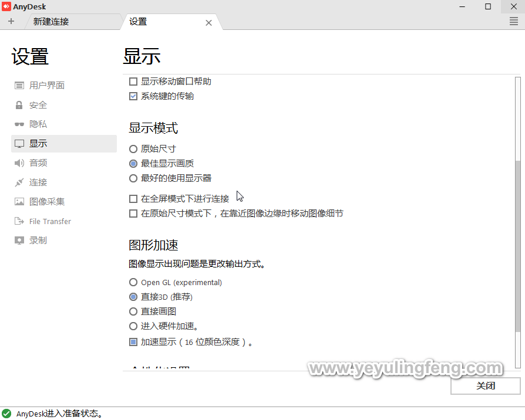Click the 用户界面 sidebar icon

[x=19, y=86]
